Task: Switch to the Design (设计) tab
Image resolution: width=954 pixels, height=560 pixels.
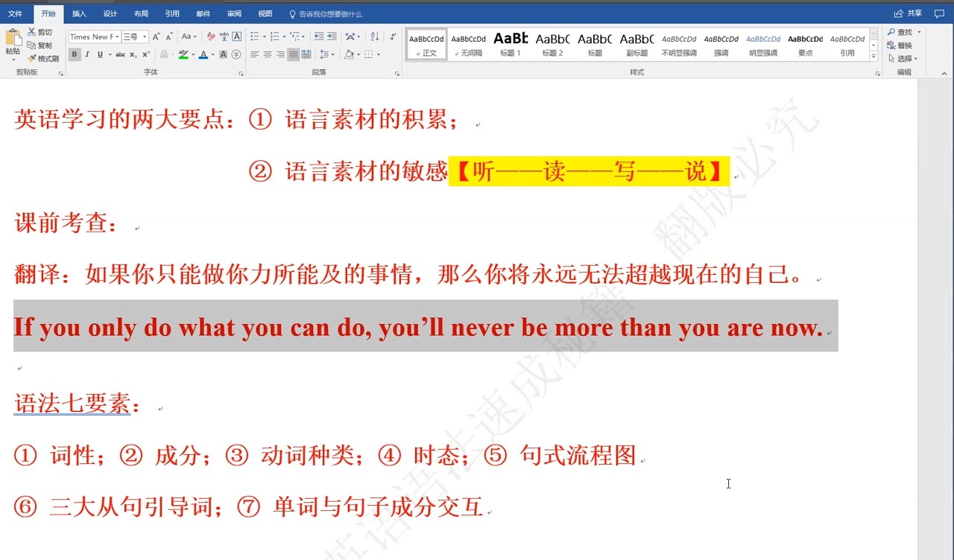Action: tap(110, 13)
